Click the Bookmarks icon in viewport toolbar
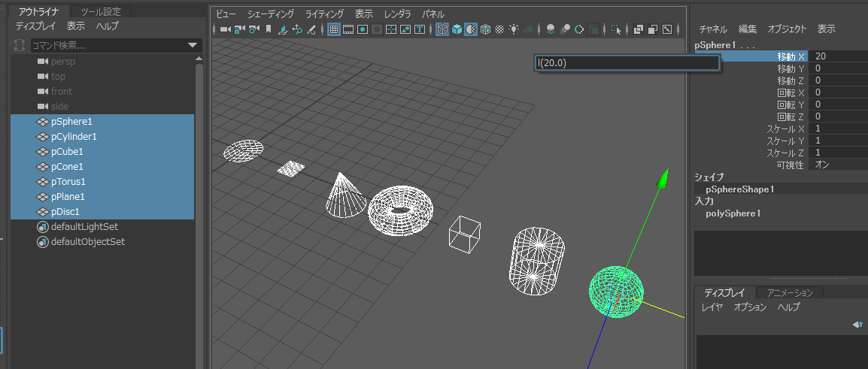This screenshot has width=868, height=369. [269, 29]
